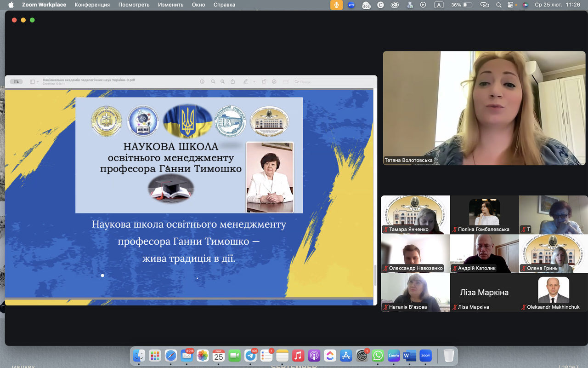Open Telegram from the Dock
The height and width of the screenshot is (368, 588).
250,356
